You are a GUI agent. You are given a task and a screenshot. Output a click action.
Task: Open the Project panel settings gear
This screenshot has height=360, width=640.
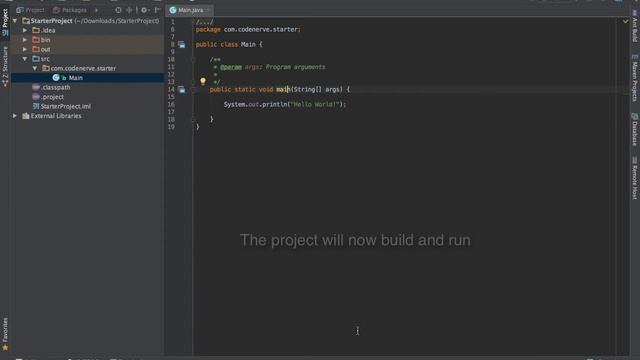(144, 10)
